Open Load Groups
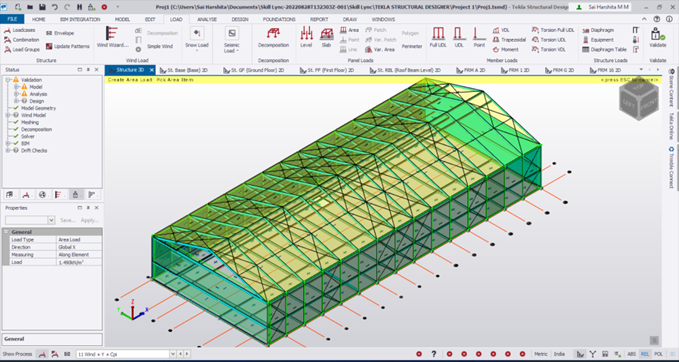The image size is (679, 362). (x=22, y=49)
